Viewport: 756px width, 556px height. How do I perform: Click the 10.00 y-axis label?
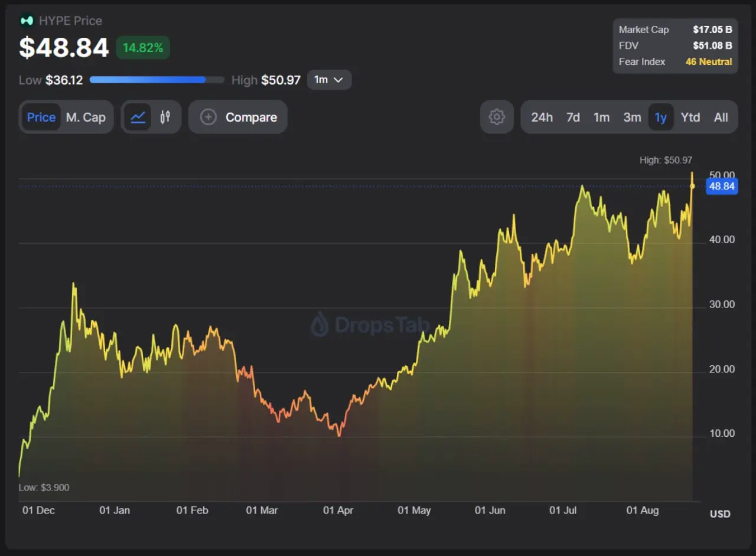[x=722, y=433]
